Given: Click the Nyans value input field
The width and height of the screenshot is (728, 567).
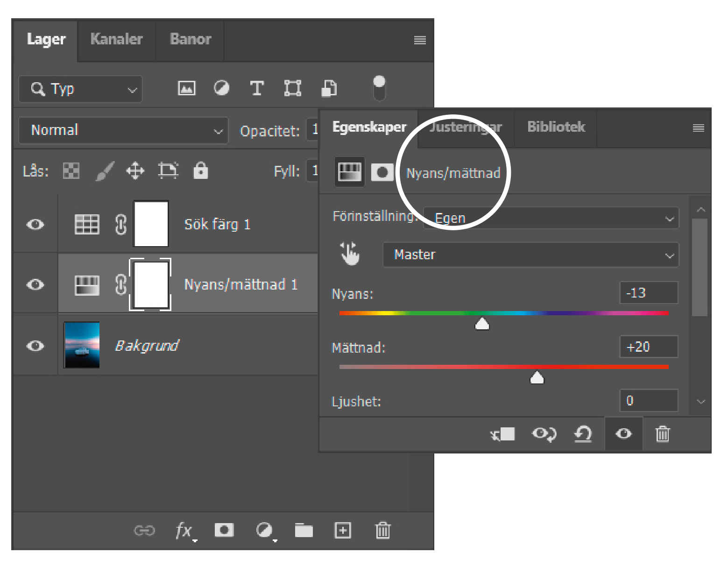Looking at the screenshot, I should pyautogui.click(x=648, y=293).
